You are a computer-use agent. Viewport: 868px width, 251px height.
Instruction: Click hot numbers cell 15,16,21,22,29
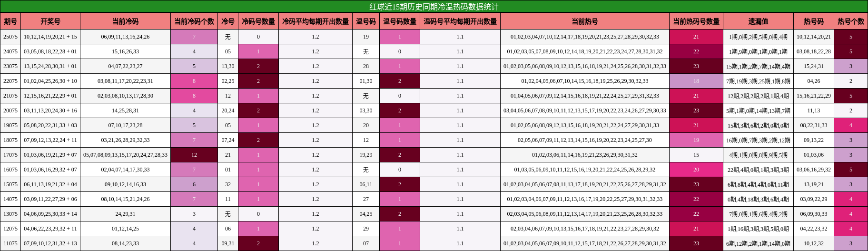click(x=814, y=96)
